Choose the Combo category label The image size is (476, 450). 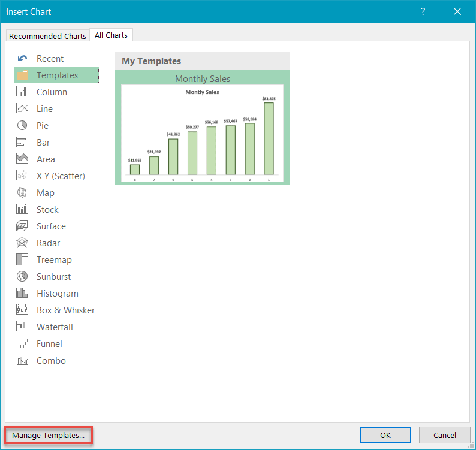click(x=51, y=361)
